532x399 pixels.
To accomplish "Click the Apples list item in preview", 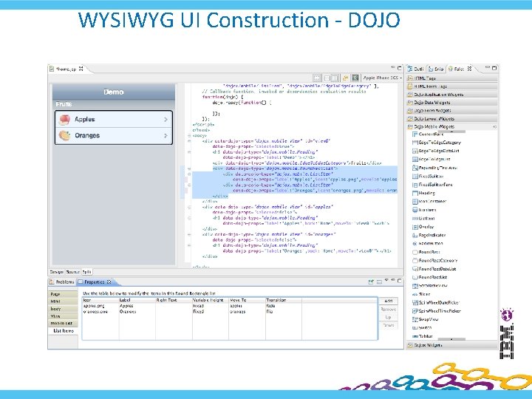I will click(x=114, y=120).
